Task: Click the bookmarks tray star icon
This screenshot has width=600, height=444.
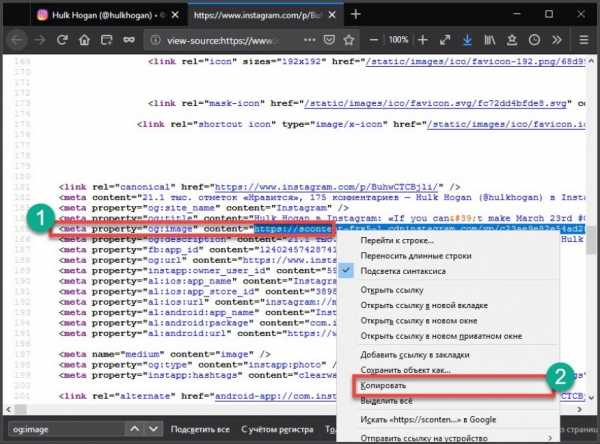Action: tap(512, 40)
